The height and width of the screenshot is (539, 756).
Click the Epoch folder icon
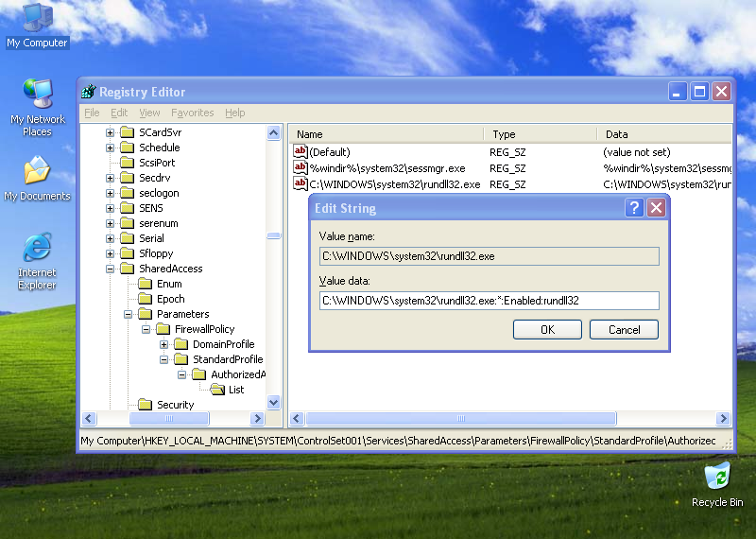146,299
